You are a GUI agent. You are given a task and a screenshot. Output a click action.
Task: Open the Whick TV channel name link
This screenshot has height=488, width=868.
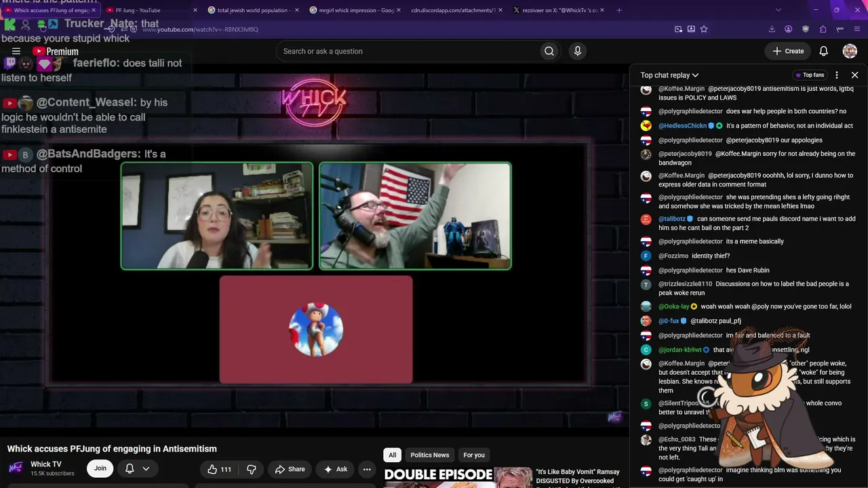(46, 464)
